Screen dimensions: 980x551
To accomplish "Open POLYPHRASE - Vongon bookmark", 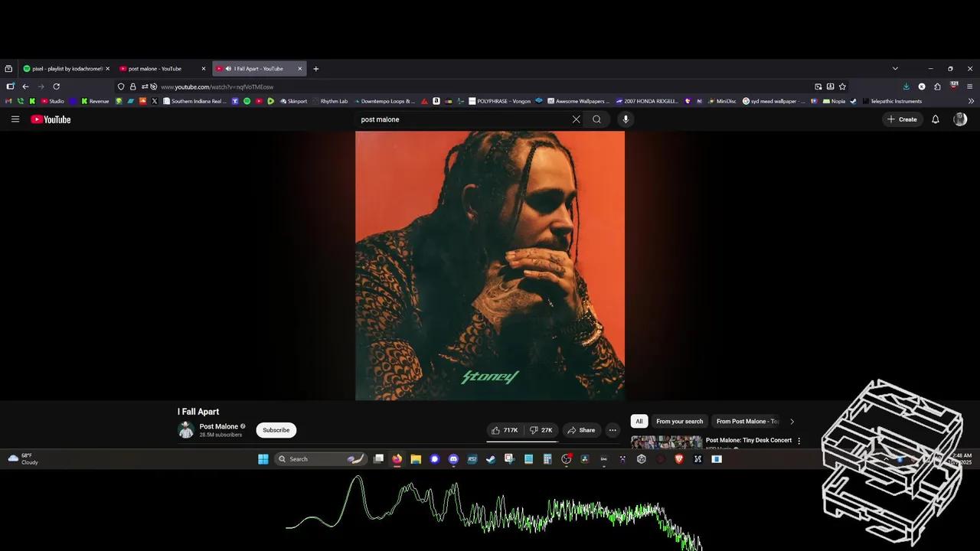I will pos(499,101).
